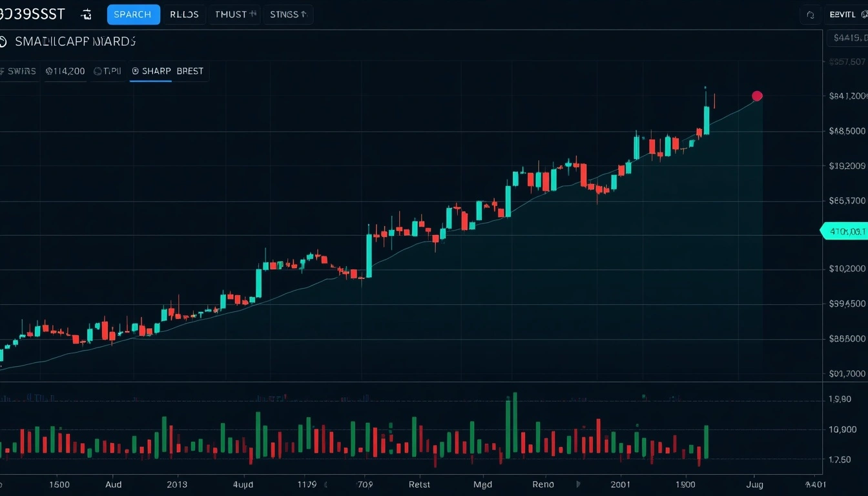Switch to the RLLOS tab
This screenshot has width=868, height=496.
pyautogui.click(x=185, y=14)
